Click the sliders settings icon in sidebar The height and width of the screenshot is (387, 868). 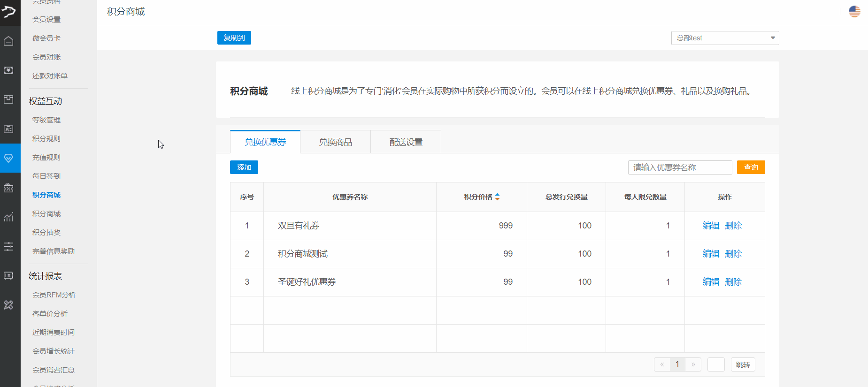coord(8,246)
